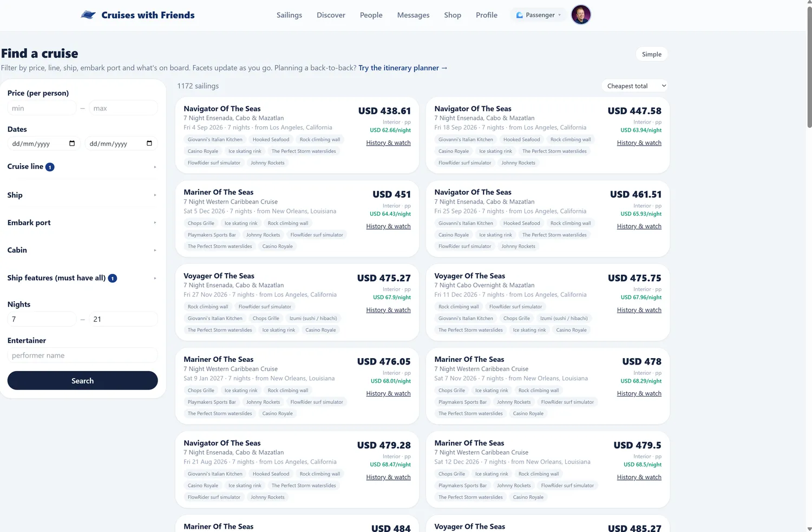Expand the Ship filter section
Viewport: 812px width, 532px height.
(x=82, y=195)
